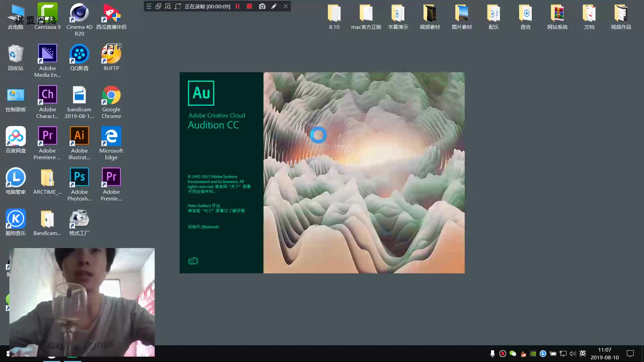
Task: Click the webcam preview overlay
Action: [x=82, y=302]
